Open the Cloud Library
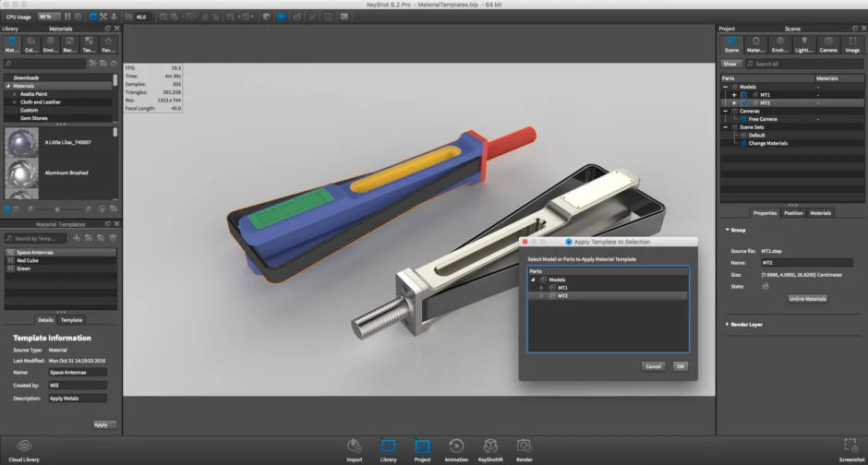Image resolution: width=868 pixels, height=465 pixels. 23,447
